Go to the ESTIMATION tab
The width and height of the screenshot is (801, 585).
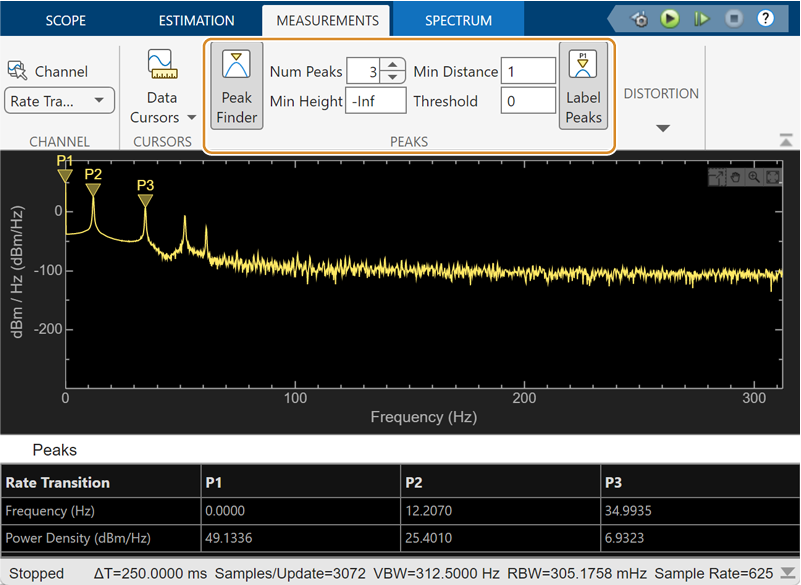196,19
